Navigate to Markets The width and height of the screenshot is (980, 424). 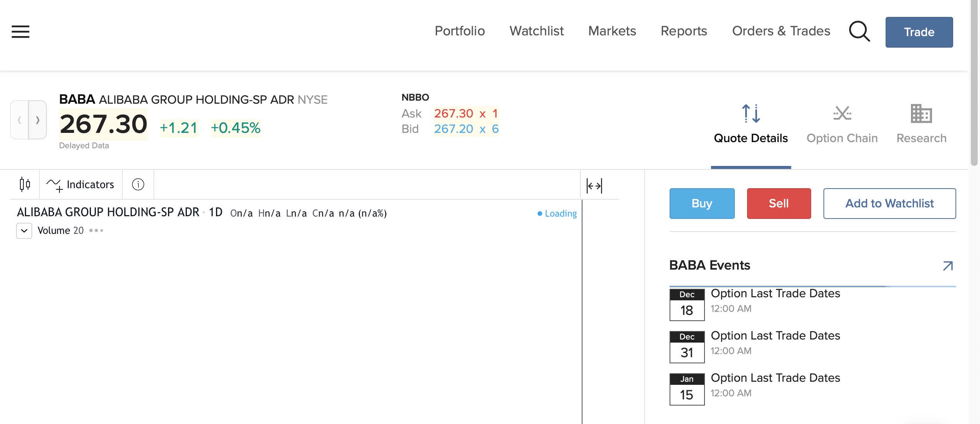click(x=612, y=31)
